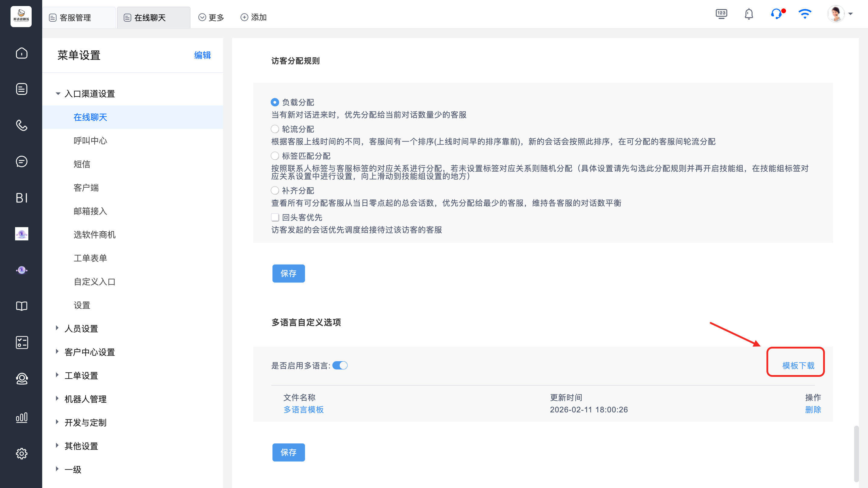Expand the 人员设置 menu group

click(x=81, y=328)
